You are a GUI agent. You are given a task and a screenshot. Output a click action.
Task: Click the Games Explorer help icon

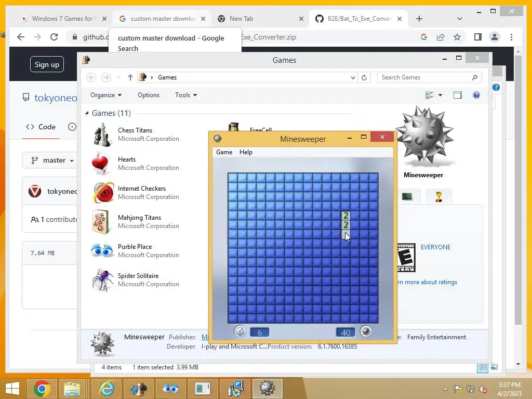coord(476,95)
